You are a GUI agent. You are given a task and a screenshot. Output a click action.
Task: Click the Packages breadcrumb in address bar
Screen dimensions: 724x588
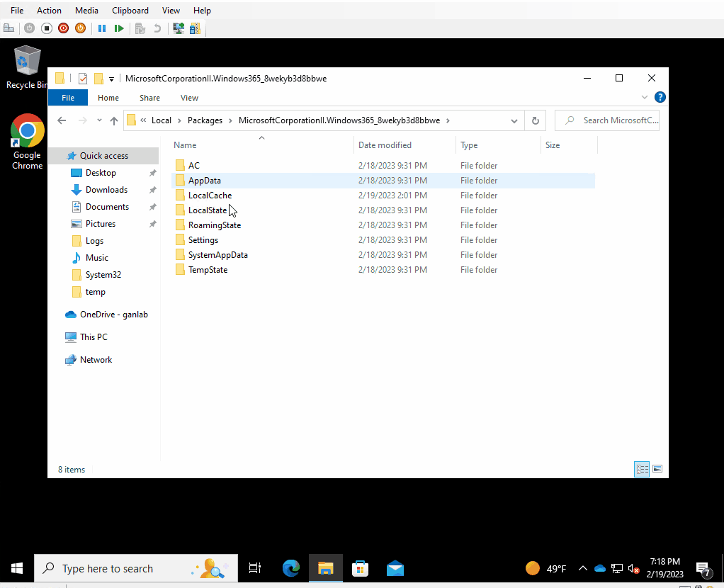click(205, 120)
